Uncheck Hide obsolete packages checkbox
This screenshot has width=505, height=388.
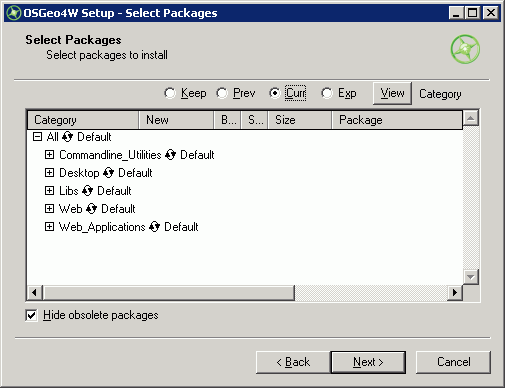tap(31, 315)
